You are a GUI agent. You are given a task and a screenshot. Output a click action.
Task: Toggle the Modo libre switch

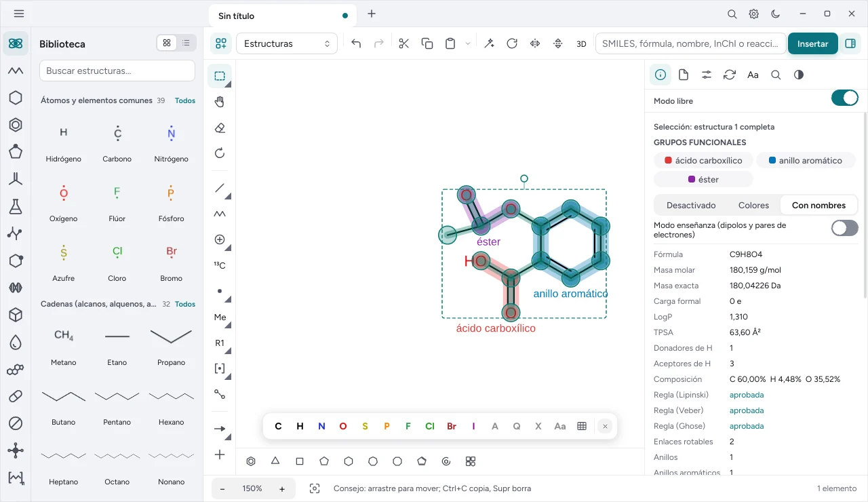tap(845, 98)
